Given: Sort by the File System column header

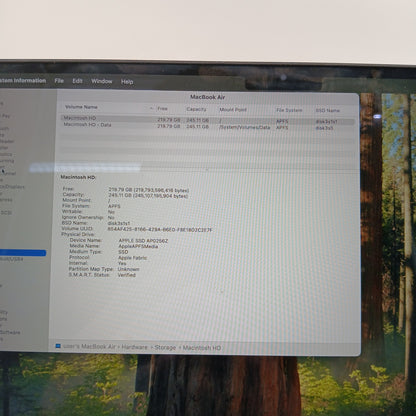Looking at the screenshot, I should click(289, 110).
